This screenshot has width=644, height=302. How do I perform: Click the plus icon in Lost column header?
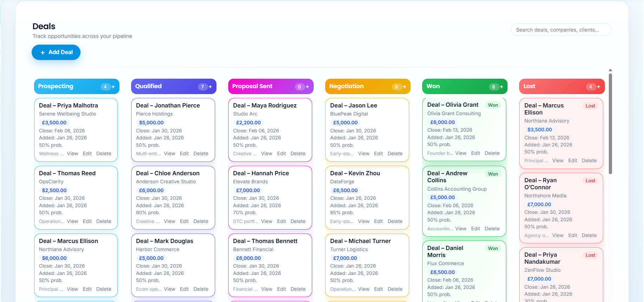click(x=598, y=87)
